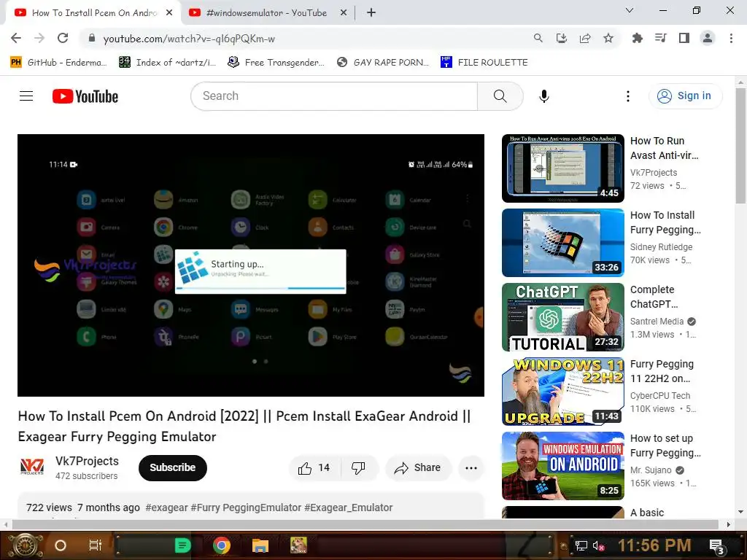The height and width of the screenshot is (560, 747).
Task: Open the 33:26 Sidney Rutledge video thumbnail
Action: (563, 242)
